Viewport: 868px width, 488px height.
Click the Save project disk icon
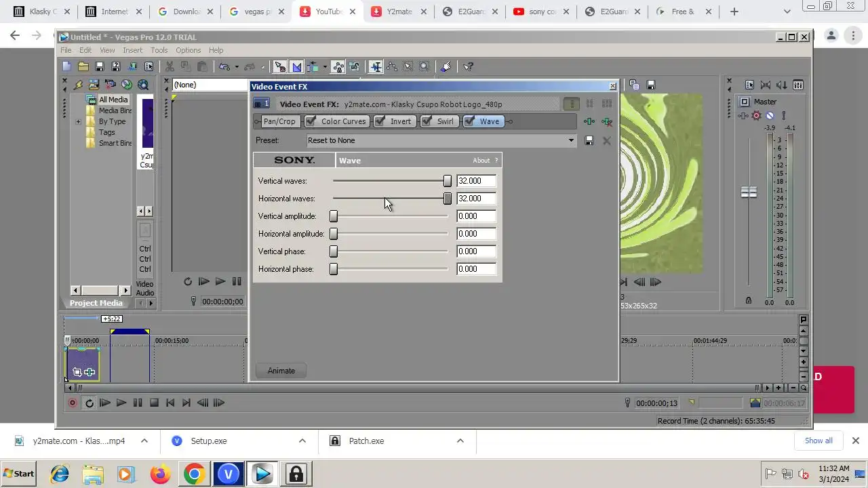[99, 66]
